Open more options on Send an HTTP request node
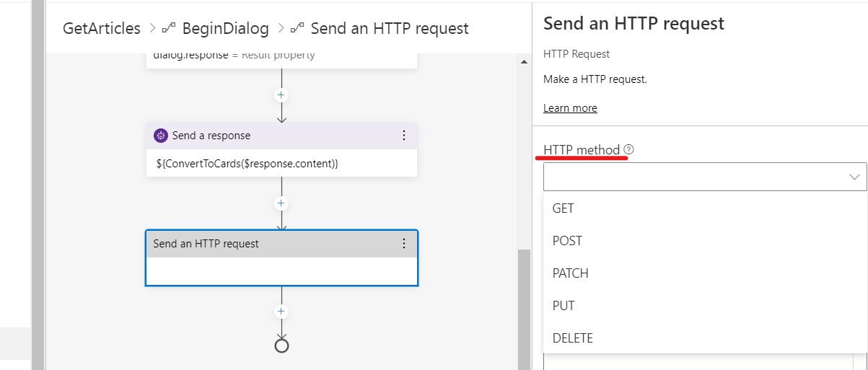 (x=404, y=244)
